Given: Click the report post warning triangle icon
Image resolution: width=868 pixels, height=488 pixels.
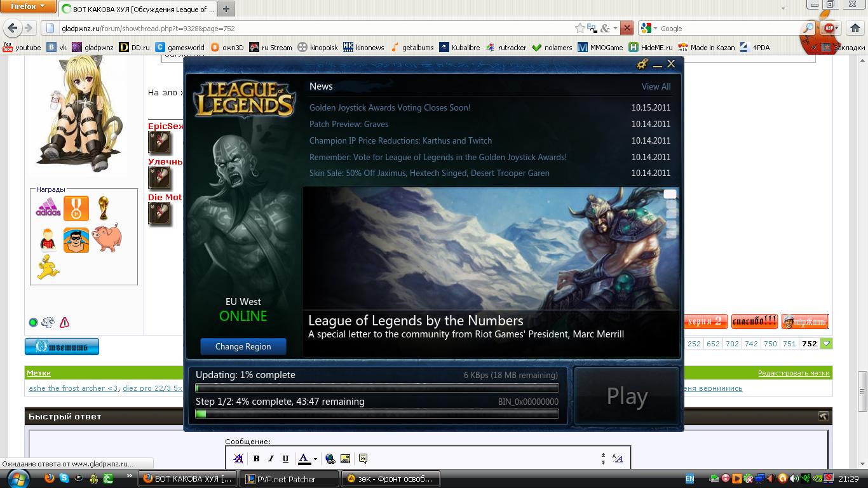Looking at the screenshot, I should 64,323.
